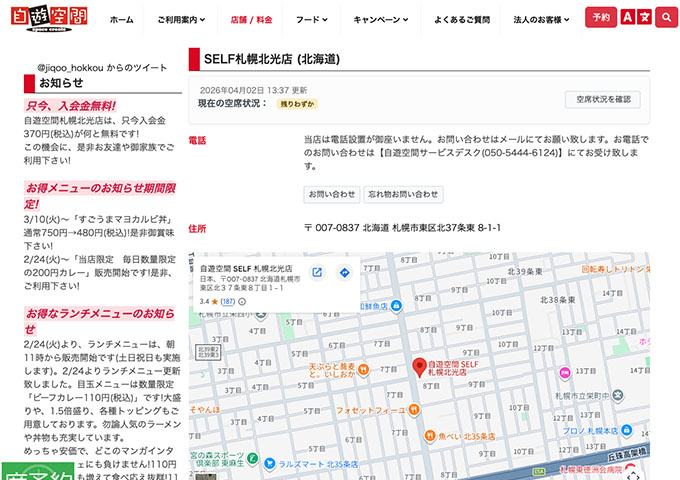Click 宮の森スポーツ倶楽部 green marker

coord(252,457)
